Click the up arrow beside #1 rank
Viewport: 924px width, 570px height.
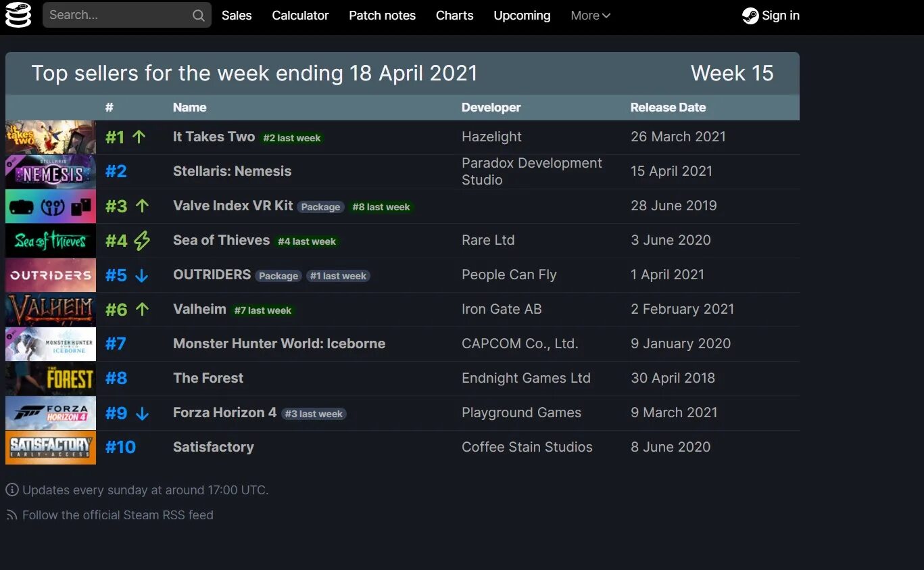tap(139, 137)
